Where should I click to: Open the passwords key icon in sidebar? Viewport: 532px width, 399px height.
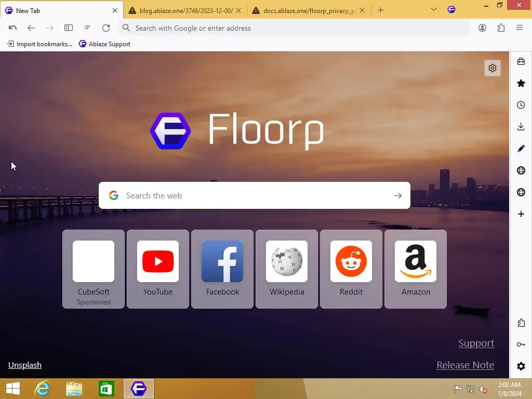[521, 344]
